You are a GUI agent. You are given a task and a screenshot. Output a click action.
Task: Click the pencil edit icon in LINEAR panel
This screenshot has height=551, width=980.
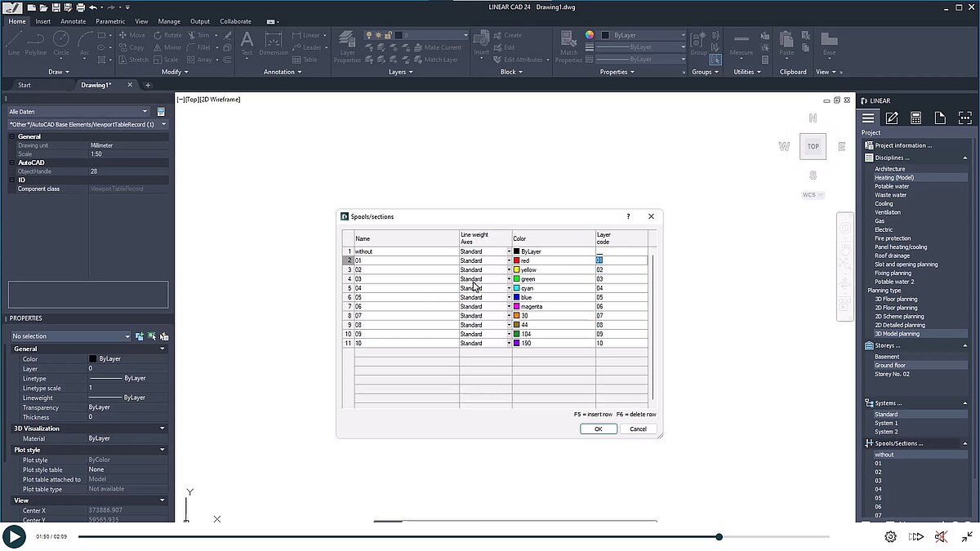pos(893,118)
